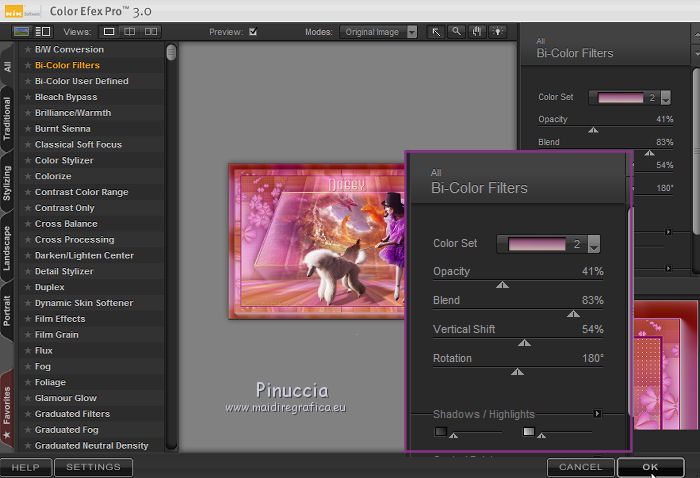
Task: Switch to single image view
Action: 108,32
